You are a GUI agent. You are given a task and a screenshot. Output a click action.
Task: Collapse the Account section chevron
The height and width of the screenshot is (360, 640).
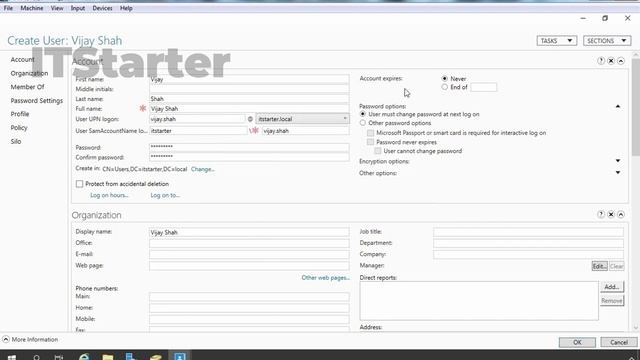tap(621, 61)
